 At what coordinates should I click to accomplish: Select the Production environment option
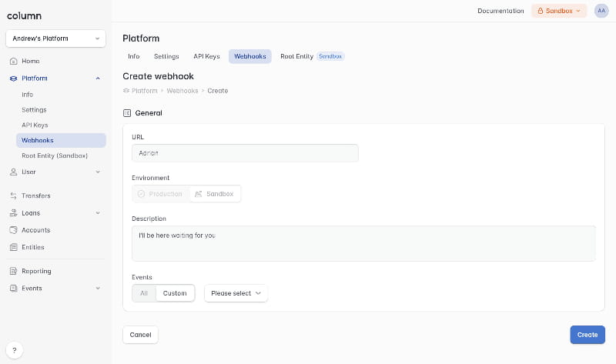160,194
